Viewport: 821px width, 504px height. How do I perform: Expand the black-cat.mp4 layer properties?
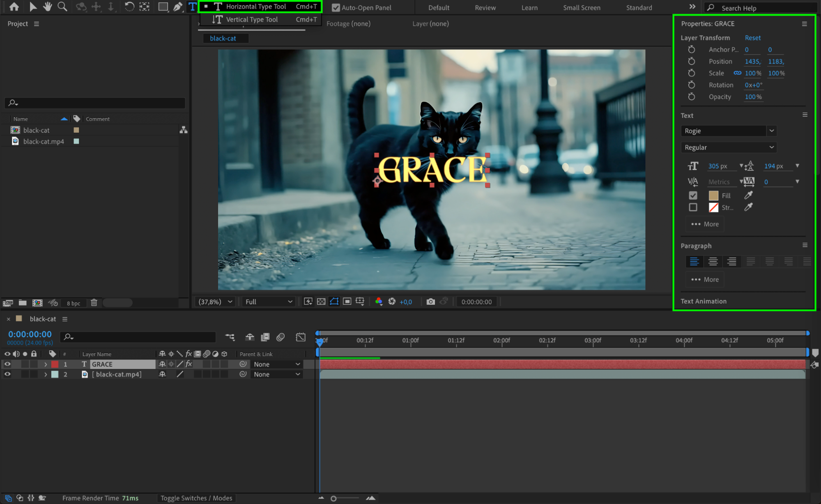[46, 374]
